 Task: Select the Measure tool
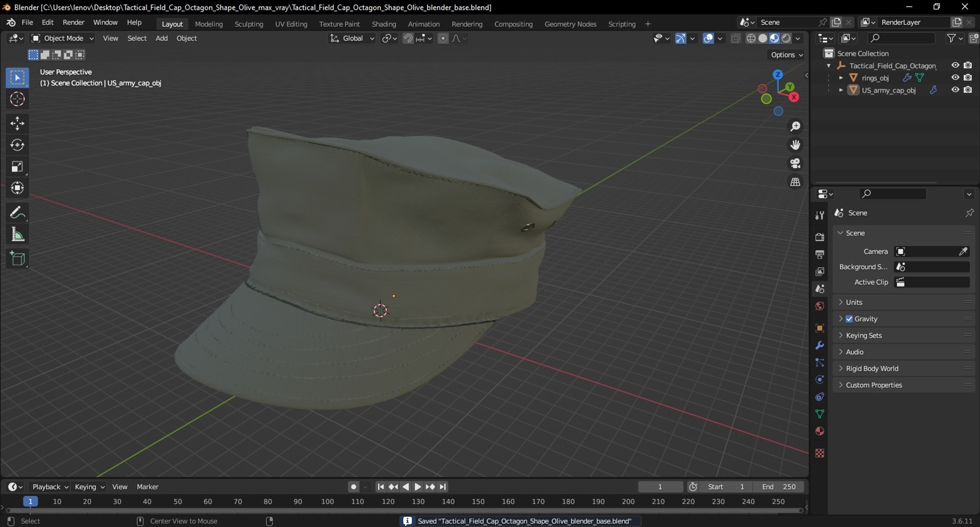click(17, 234)
